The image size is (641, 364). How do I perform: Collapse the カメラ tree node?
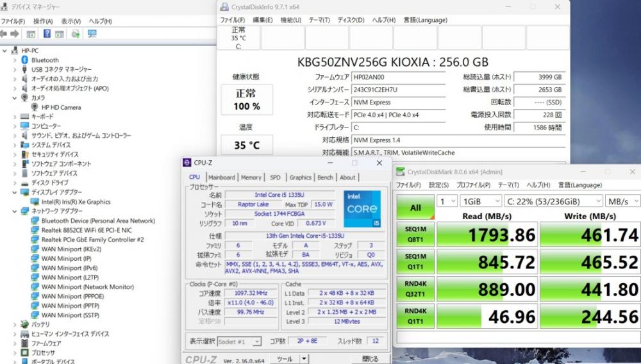point(15,98)
